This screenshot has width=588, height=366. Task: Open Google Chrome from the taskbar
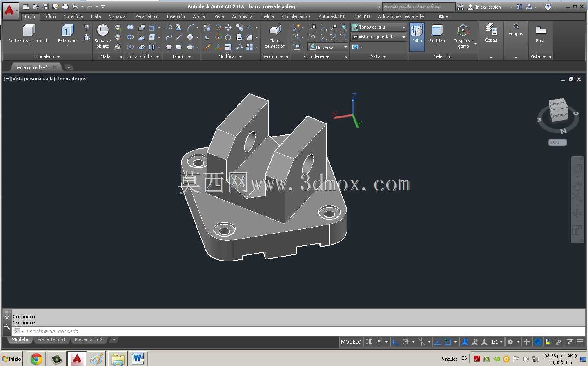(36, 359)
